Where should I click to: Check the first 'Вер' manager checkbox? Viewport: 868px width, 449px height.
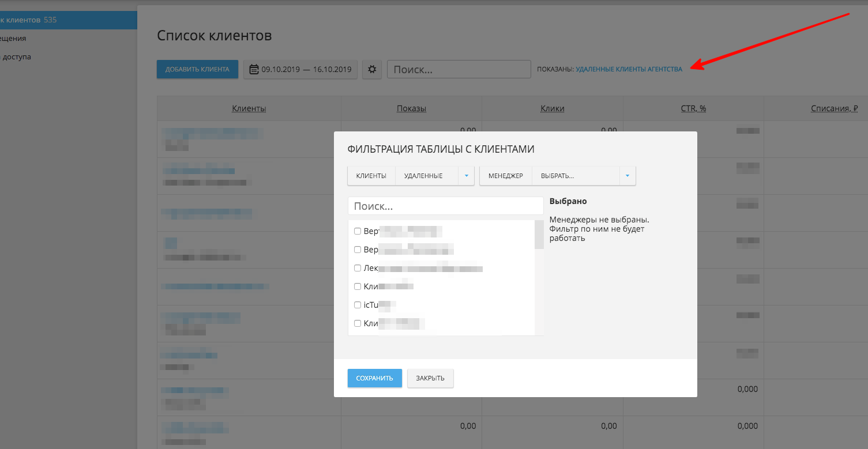(x=358, y=231)
